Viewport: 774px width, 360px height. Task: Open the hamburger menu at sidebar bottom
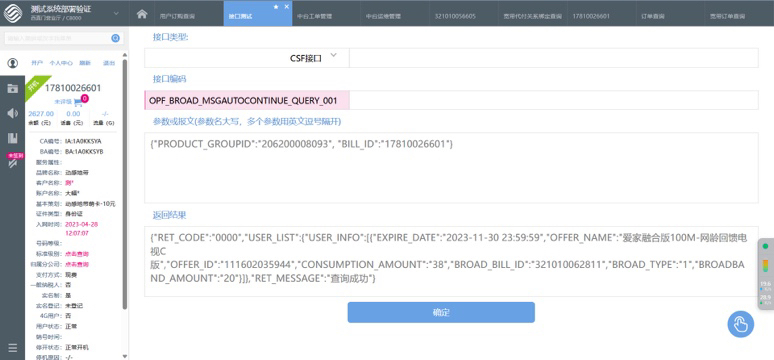13,348
